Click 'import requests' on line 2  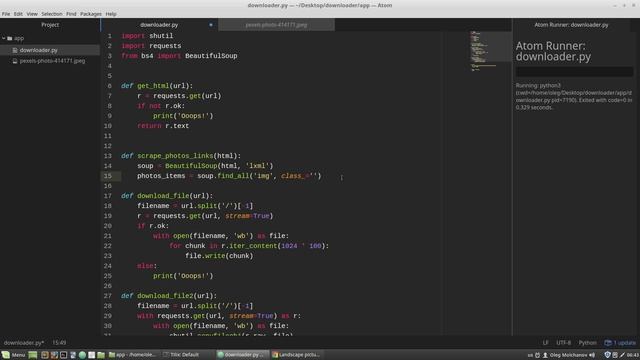(151, 46)
